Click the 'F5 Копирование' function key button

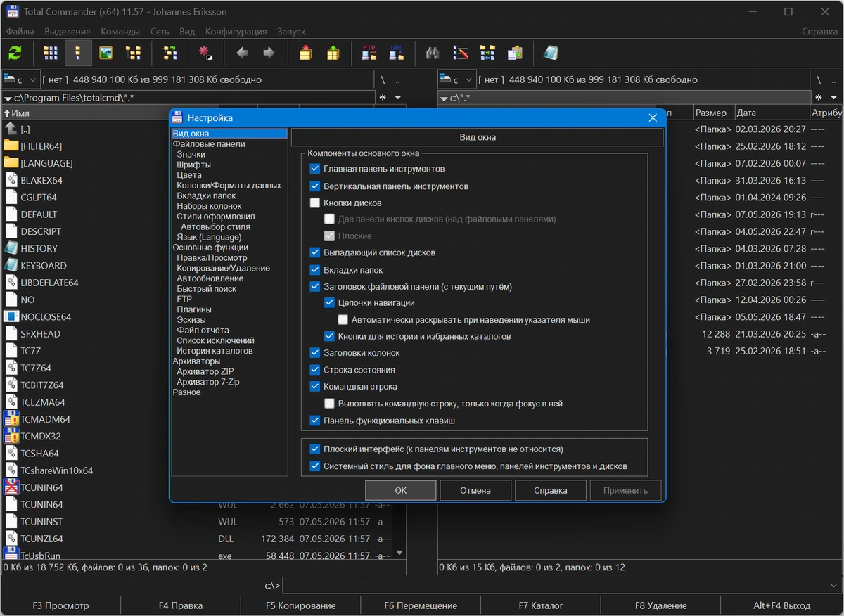click(x=300, y=605)
